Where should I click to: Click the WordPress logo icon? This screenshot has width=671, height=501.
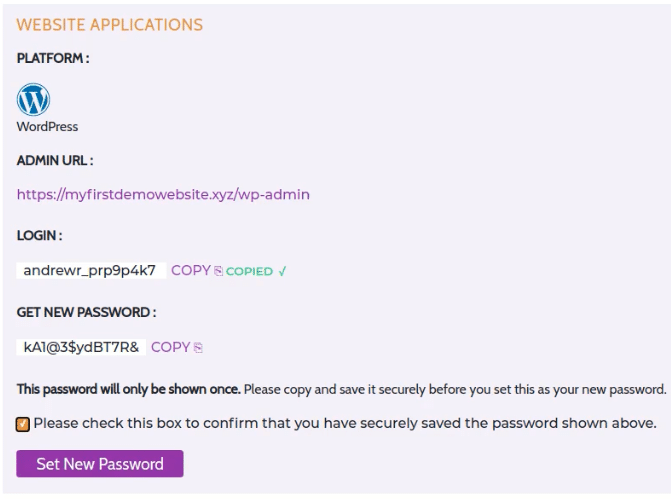coord(33,99)
